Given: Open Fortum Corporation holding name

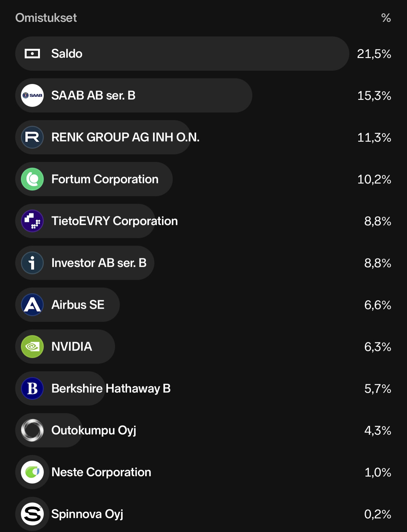Looking at the screenshot, I should pyautogui.click(x=105, y=179).
